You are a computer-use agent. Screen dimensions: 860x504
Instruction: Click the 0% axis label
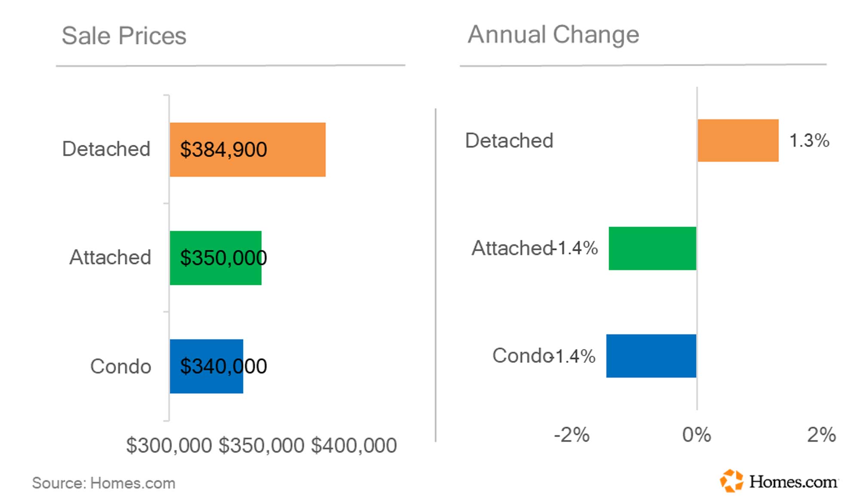click(x=697, y=435)
